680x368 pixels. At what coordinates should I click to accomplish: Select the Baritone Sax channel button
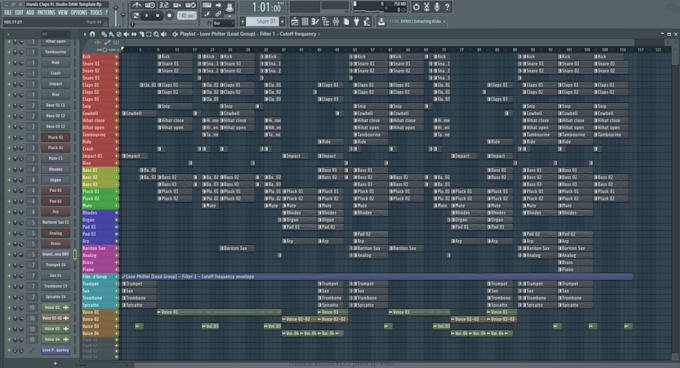click(x=56, y=222)
